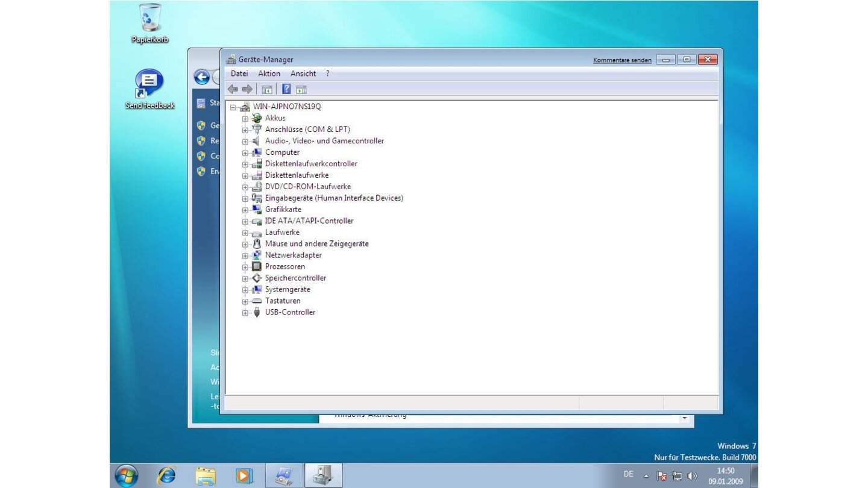Click the WIN-AJPNO7NS19Q computer root icon
Image resolution: width=868 pixels, height=488 pixels.
pos(245,107)
